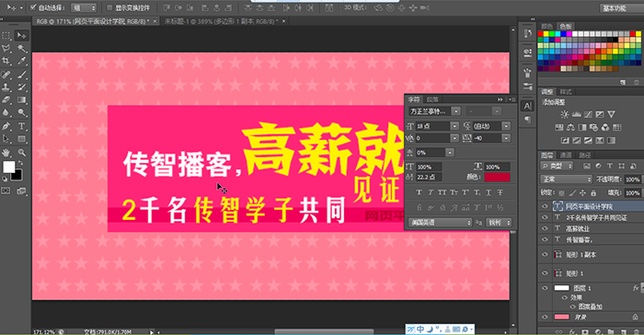Click the red text color swatch
Viewport: 644px width, 335px height.
497,177
